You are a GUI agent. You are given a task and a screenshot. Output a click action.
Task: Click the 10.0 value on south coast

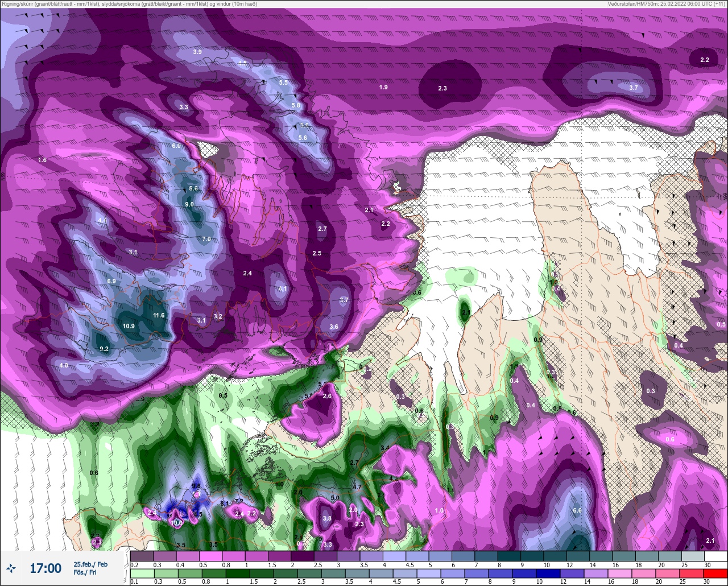[x=176, y=523]
